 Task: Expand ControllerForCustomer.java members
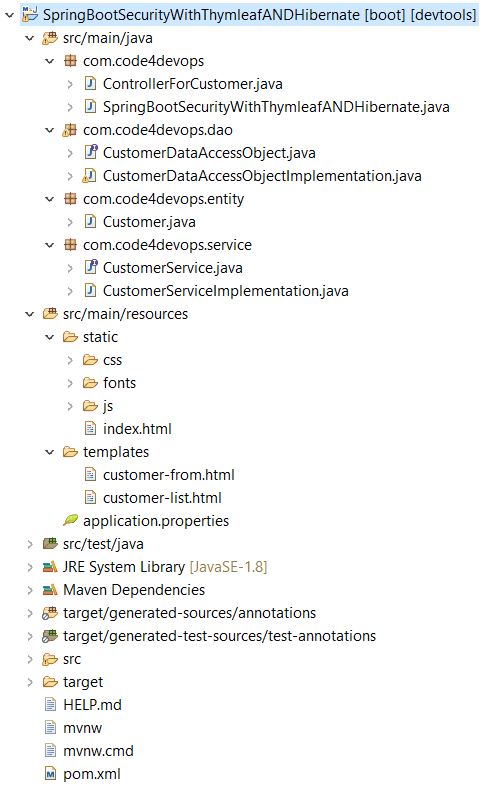pyautogui.click(x=70, y=84)
